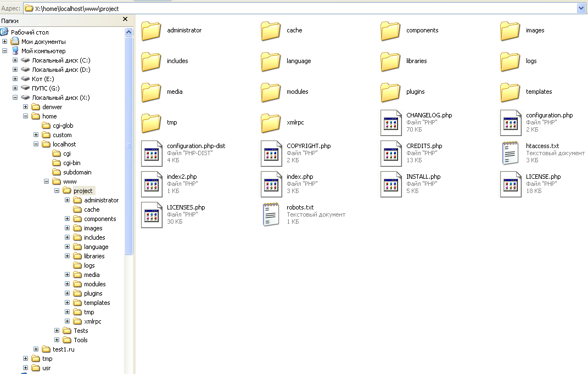
Task: Click the robots.txt notepad icon
Action: pyautogui.click(x=271, y=214)
